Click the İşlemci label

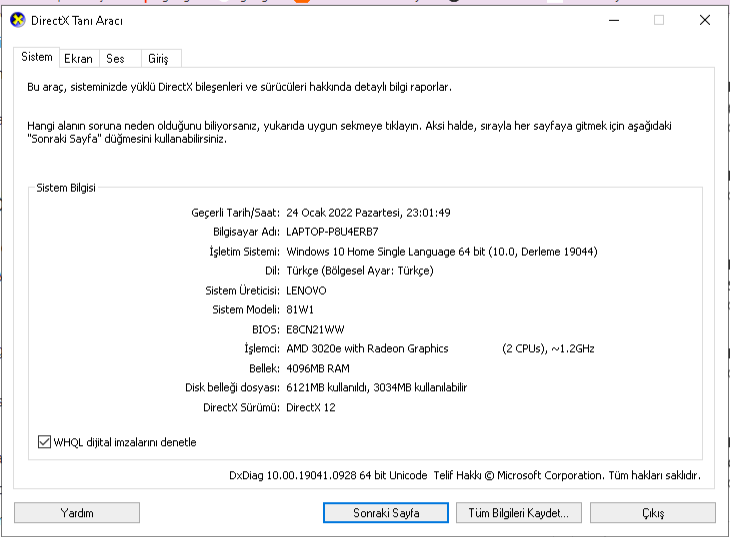click(262, 348)
